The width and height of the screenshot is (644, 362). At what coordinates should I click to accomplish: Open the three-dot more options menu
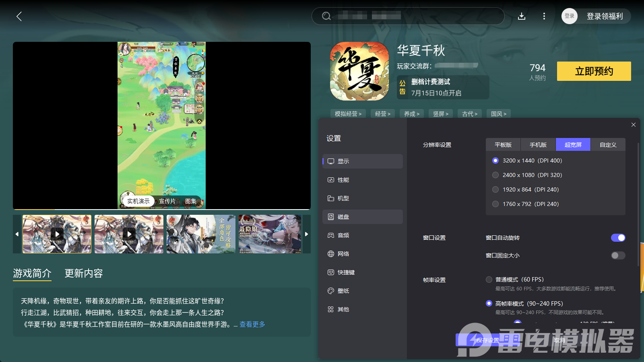[544, 16]
